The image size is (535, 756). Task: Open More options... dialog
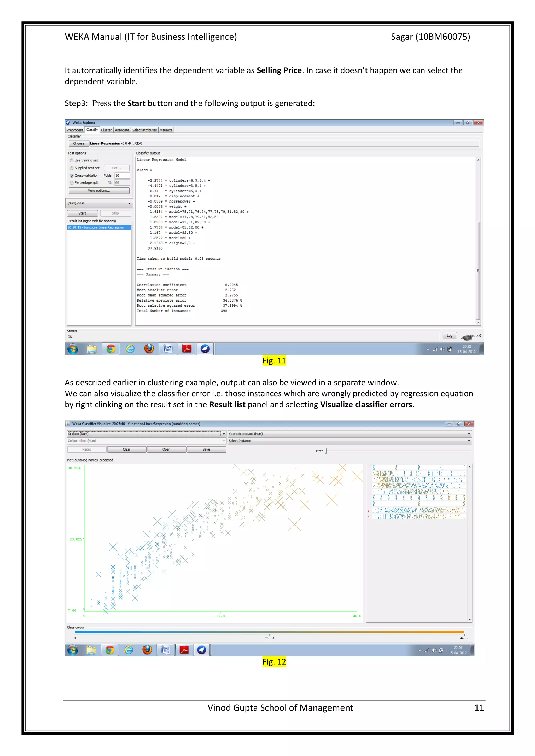tap(99, 191)
